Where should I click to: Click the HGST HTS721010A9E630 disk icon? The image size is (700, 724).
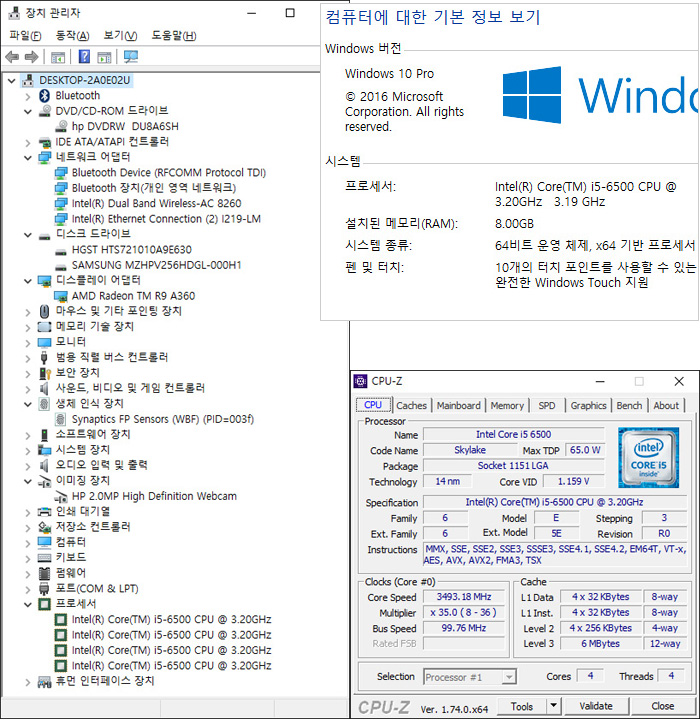(60, 252)
